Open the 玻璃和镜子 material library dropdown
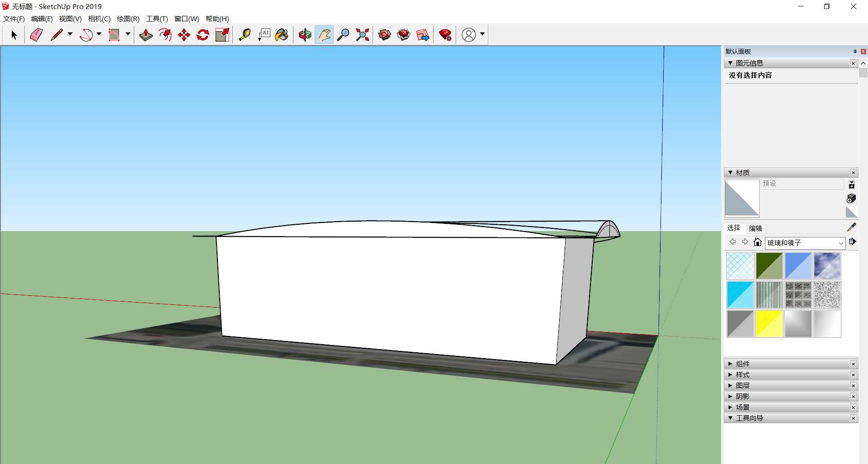 click(x=805, y=243)
